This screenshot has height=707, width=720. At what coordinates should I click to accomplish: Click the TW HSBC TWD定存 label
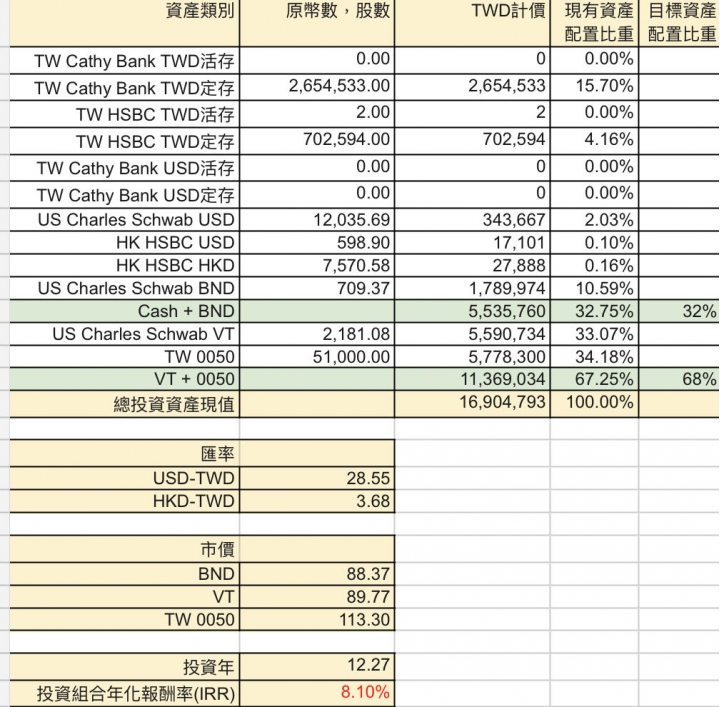[x=155, y=141]
